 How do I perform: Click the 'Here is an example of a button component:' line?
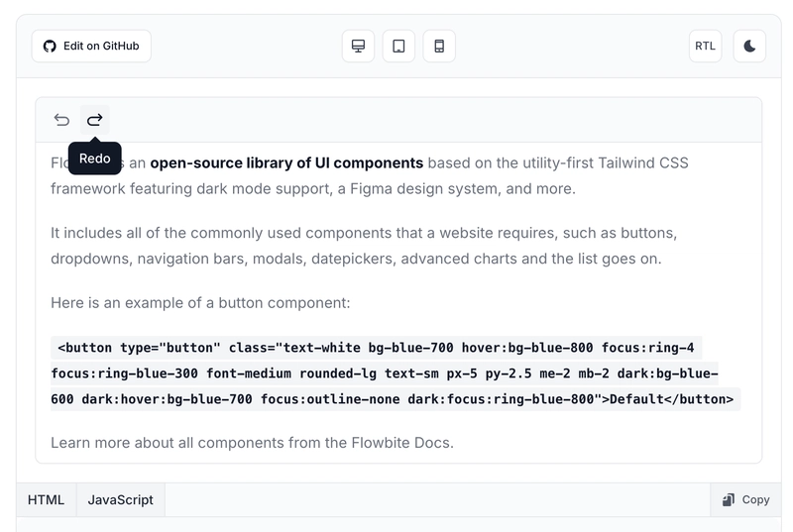[x=200, y=302]
